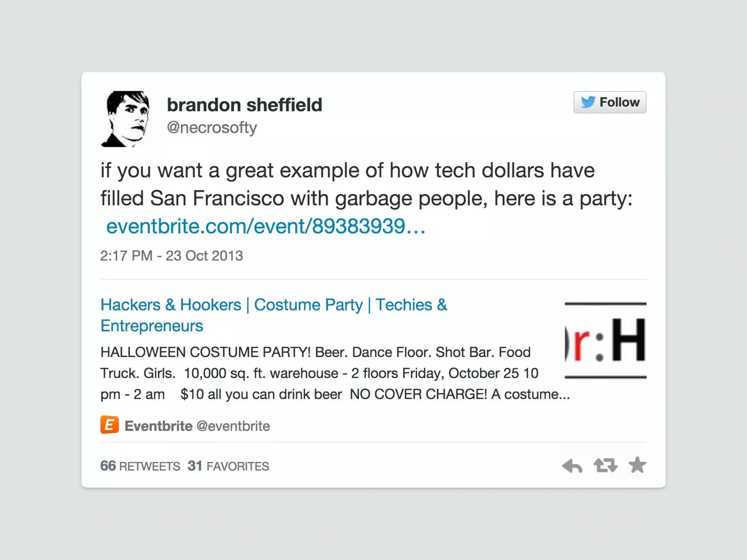Viewport: 747px width, 560px height.
Task: Click the orange Eventbrite logo icon
Action: click(x=109, y=425)
